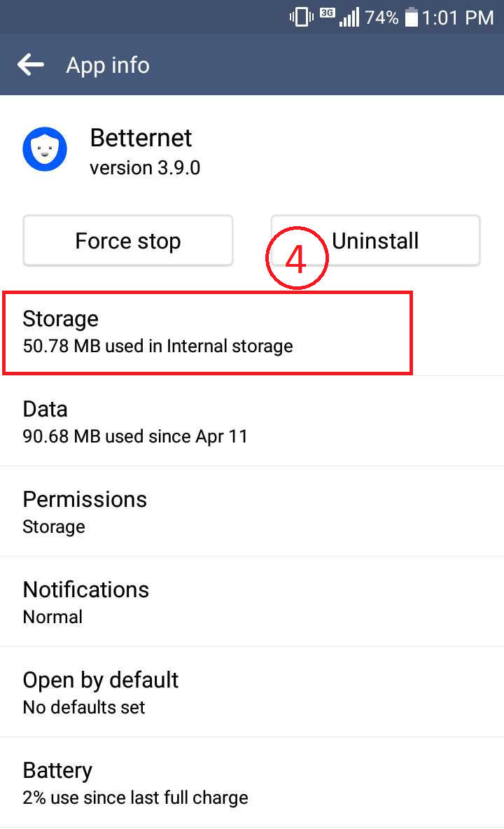Screen dimensions: 504x829
Task: Tap the 1:01 PM clock
Action: click(458, 18)
